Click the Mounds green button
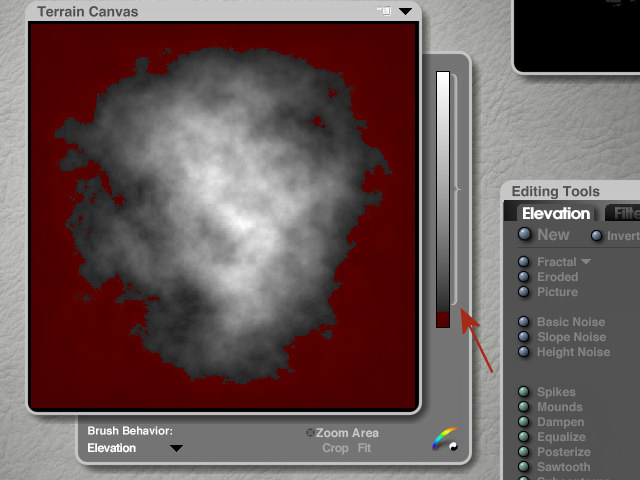 524,407
